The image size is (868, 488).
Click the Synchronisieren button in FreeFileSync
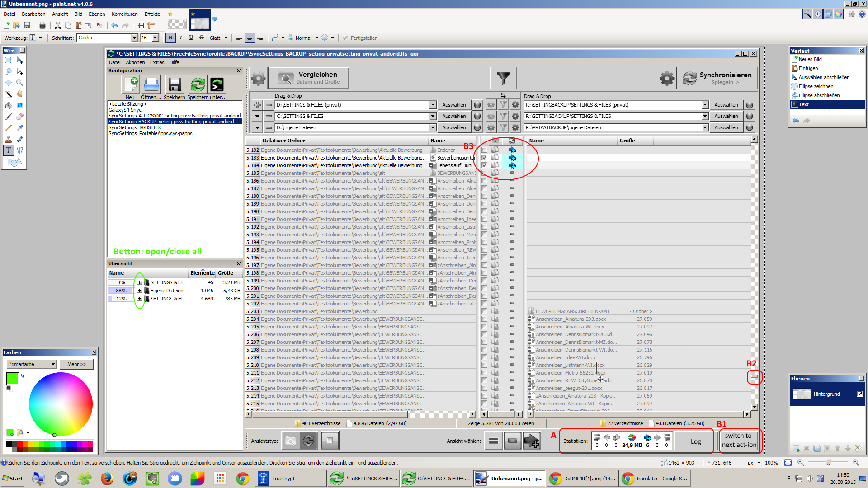[x=717, y=78]
